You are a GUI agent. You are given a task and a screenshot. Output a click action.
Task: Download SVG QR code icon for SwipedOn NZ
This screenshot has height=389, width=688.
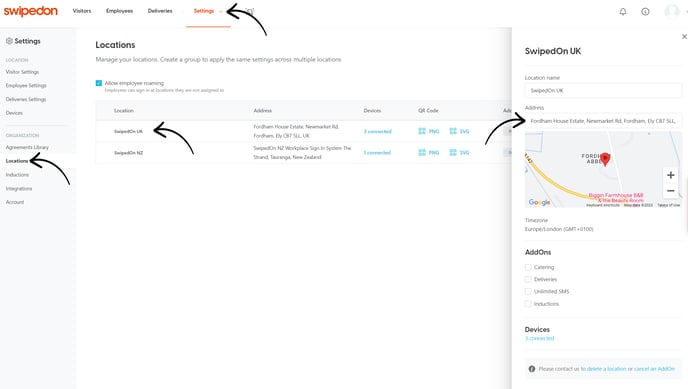pos(453,152)
